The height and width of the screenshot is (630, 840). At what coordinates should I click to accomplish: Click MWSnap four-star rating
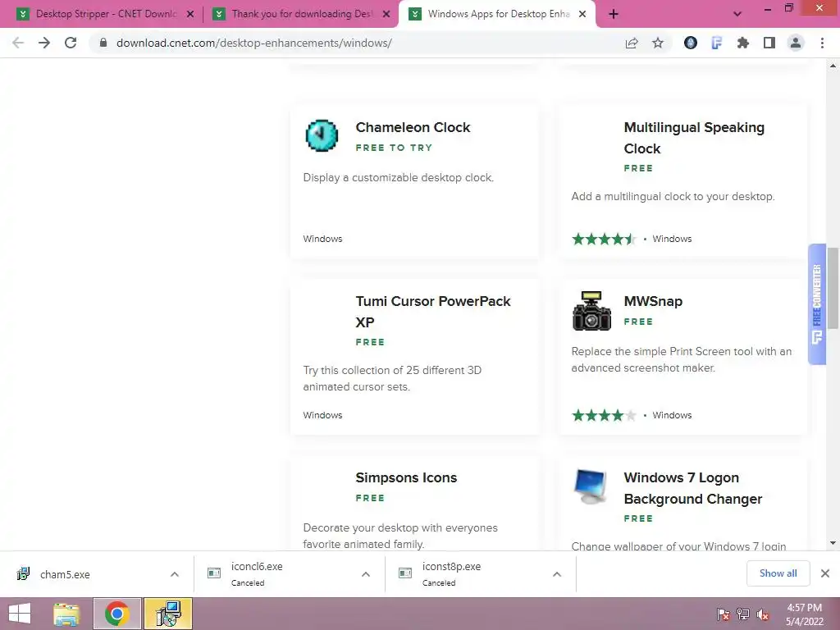(x=603, y=415)
